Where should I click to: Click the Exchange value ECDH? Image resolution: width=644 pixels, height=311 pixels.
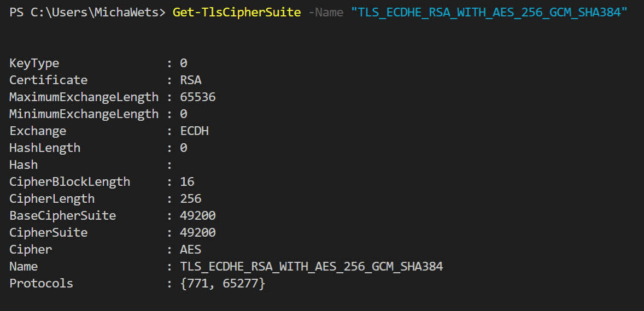click(194, 131)
